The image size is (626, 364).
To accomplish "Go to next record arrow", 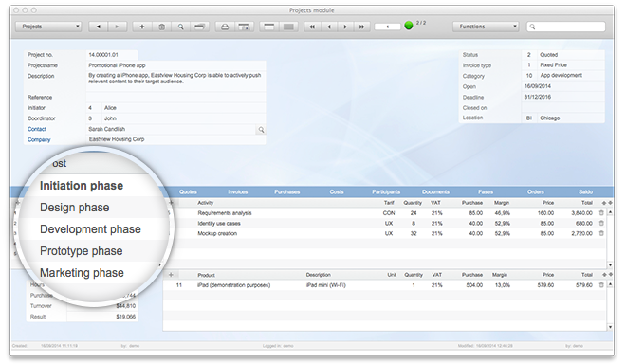I will point(345,27).
